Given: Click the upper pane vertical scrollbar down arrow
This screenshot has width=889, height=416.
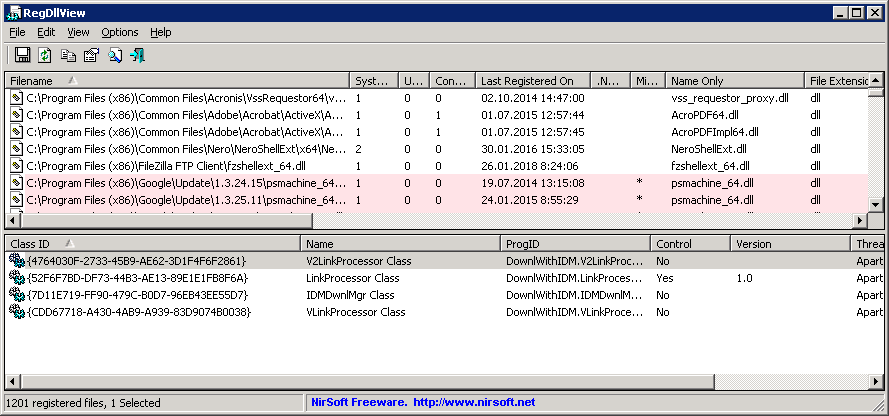Looking at the screenshot, I should [876, 205].
